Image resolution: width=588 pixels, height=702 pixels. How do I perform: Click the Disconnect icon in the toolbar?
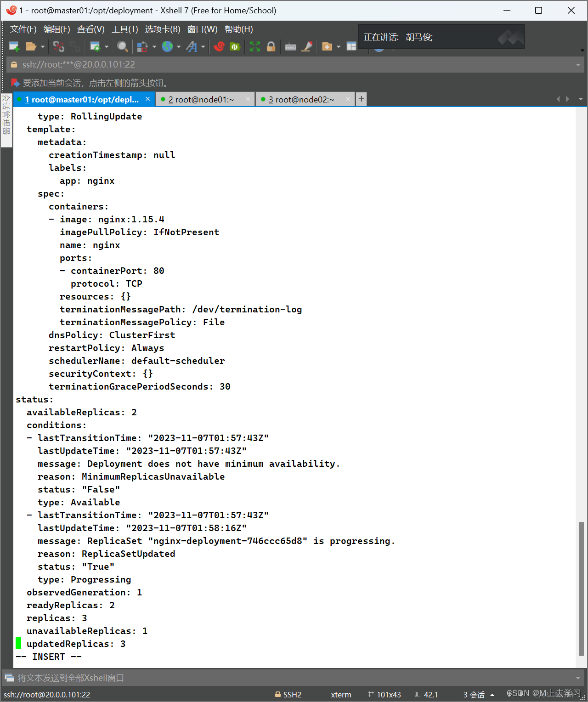(59, 46)
